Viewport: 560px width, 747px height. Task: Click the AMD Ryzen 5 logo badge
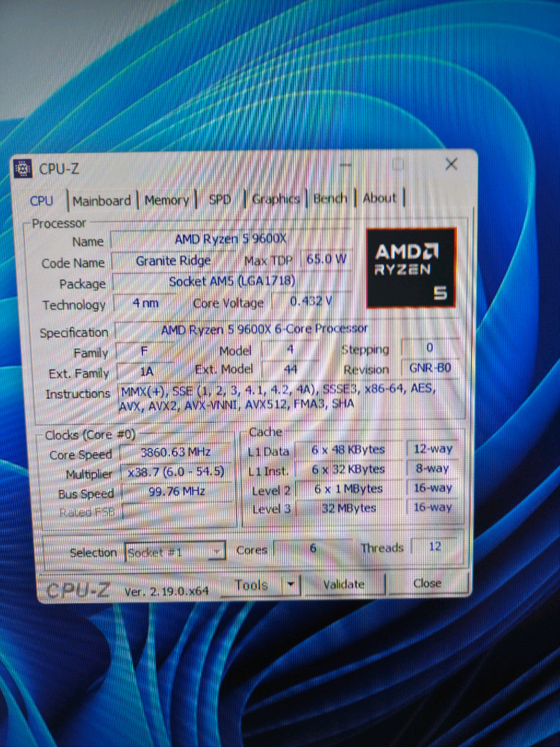411,267
